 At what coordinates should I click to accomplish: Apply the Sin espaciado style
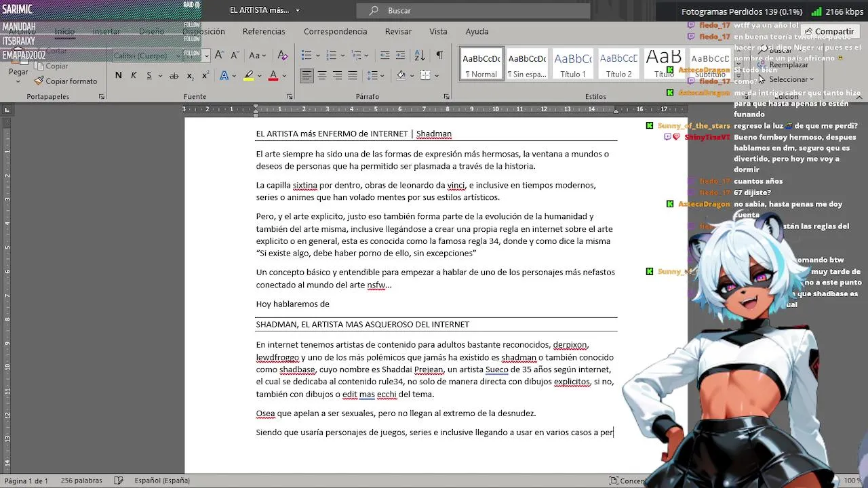tap(527, 64)
